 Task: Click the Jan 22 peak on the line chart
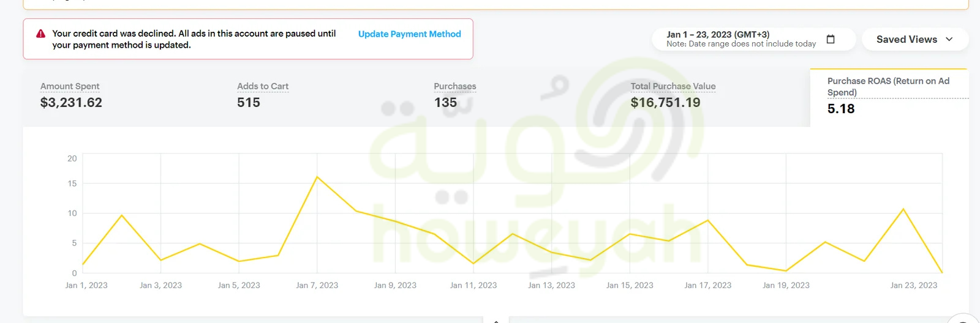tap(903, 209)
